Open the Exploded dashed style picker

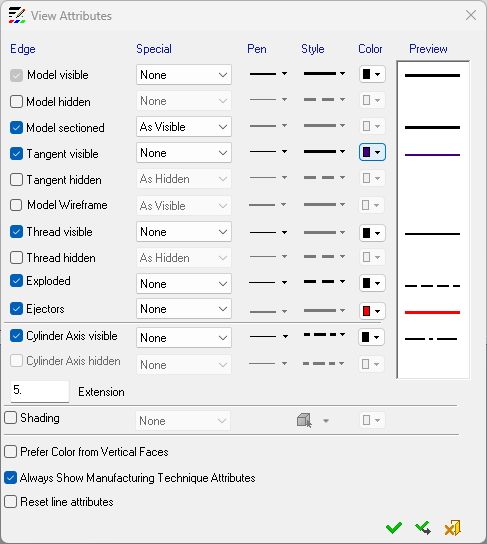tap(324, 282)
